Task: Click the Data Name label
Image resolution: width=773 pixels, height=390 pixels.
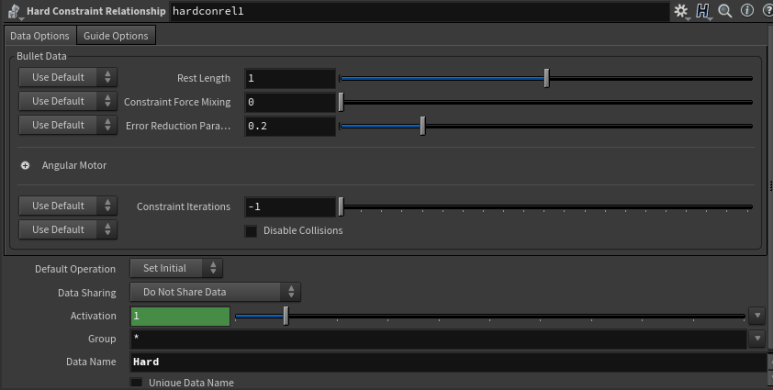Action: pos(91,362)
